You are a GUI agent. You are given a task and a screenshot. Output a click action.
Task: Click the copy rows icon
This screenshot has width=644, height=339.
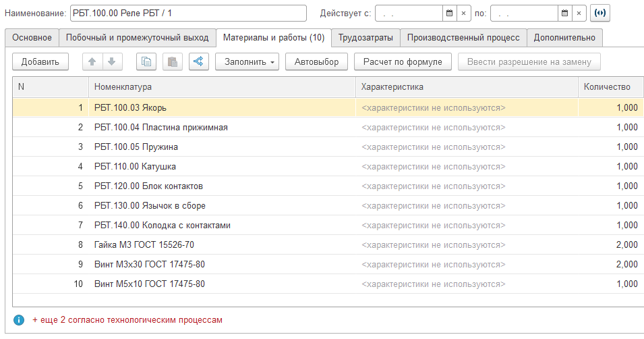(x=146, y=62)
